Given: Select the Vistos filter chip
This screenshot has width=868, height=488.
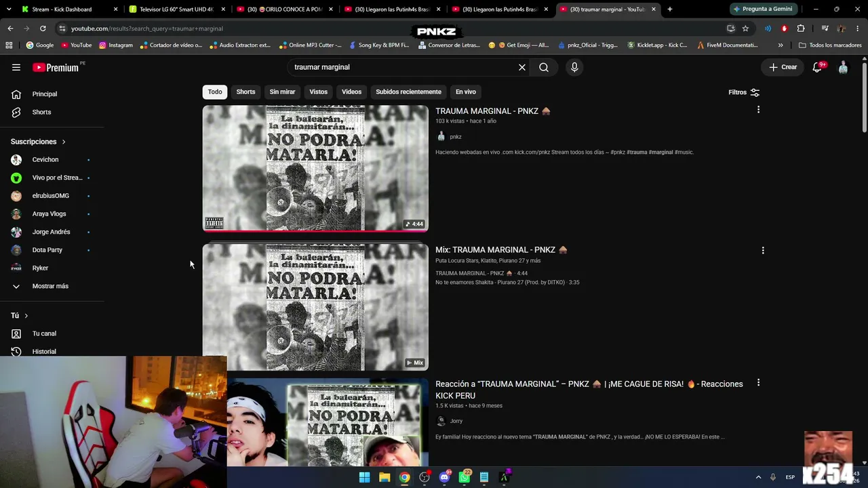Looking at the screenshot, I should 318,92.
